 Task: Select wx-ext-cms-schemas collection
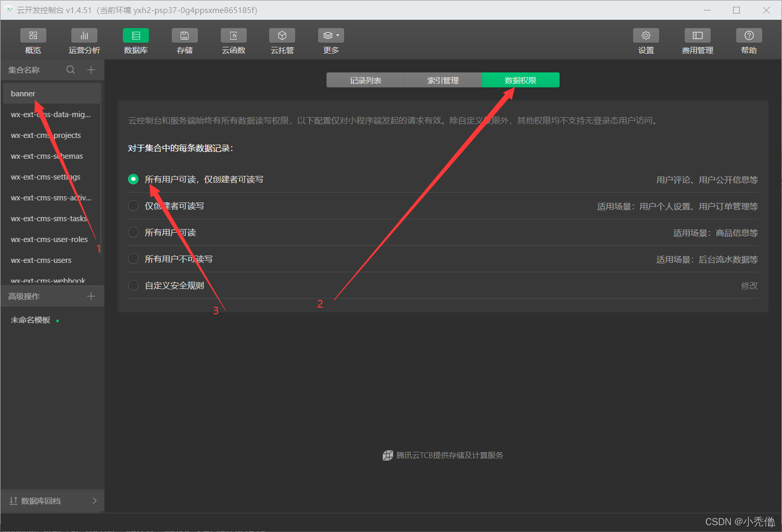click(x=52, y=156)
